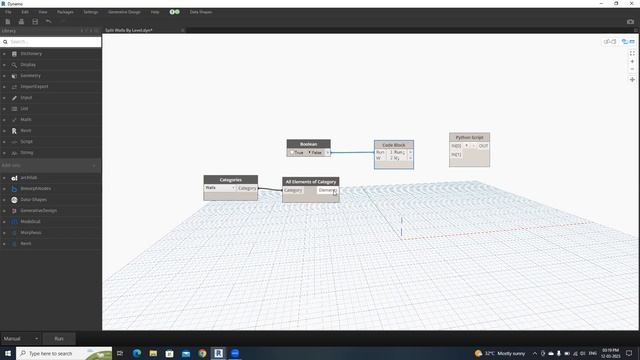Open the Manual run mode dropdown
Image resolution: width=640 pixels, height=360 pixels.
pyautogui.click(x=21, y=338)
